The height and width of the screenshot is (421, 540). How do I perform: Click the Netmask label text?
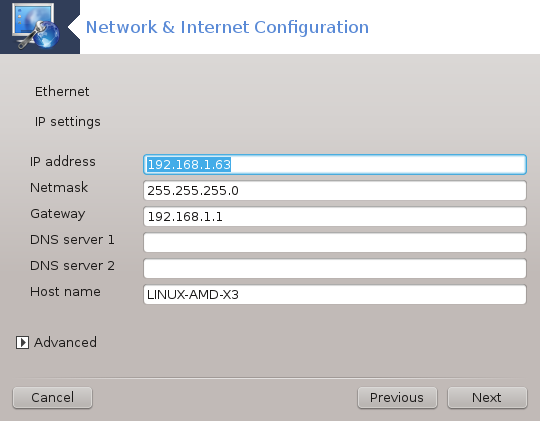(59, 188)
